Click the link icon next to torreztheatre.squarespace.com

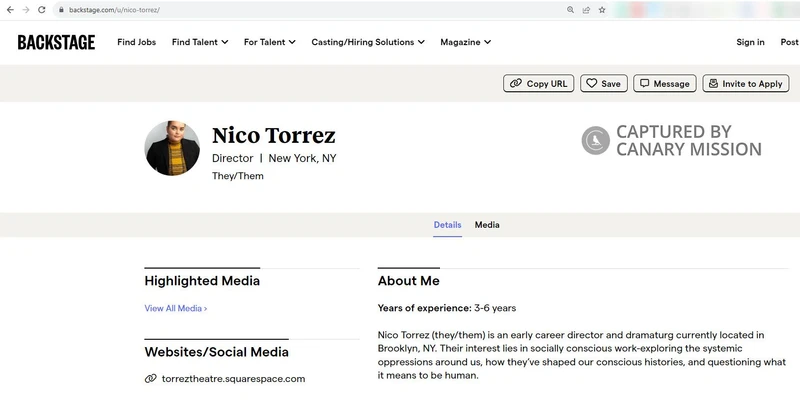tap(150, 378)
